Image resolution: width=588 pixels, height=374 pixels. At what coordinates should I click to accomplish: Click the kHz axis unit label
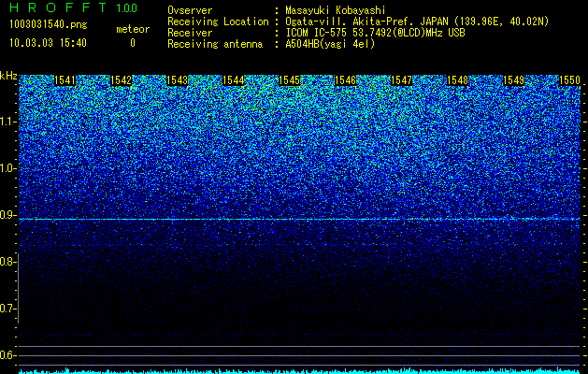[x=8, y=76]
